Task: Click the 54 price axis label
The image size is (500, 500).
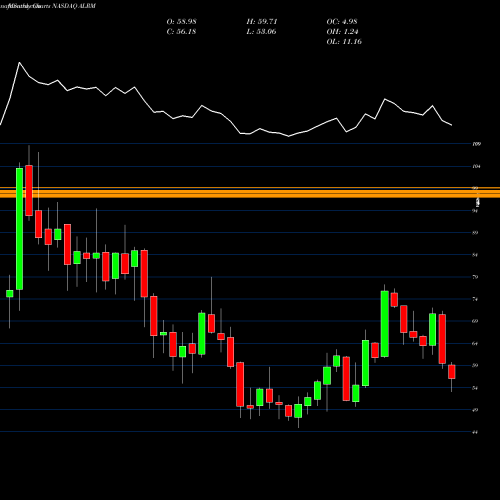Action: (x=475, y=388)
